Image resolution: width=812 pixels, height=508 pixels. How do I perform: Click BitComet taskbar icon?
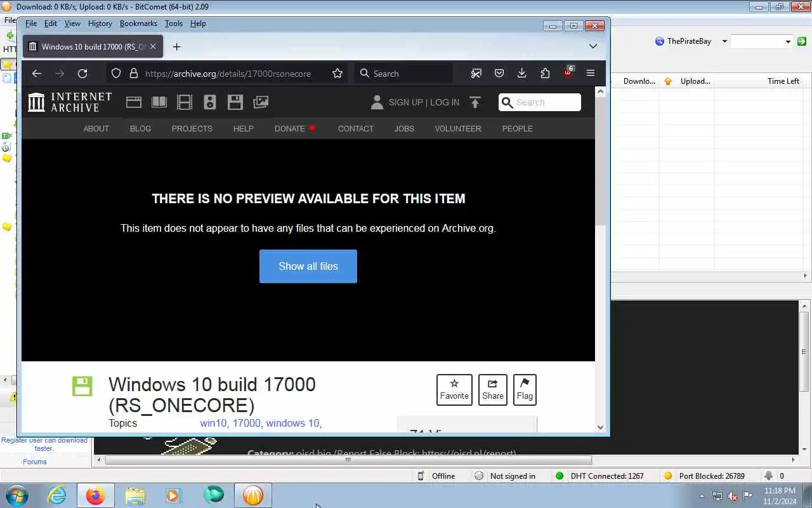(253, 495)
